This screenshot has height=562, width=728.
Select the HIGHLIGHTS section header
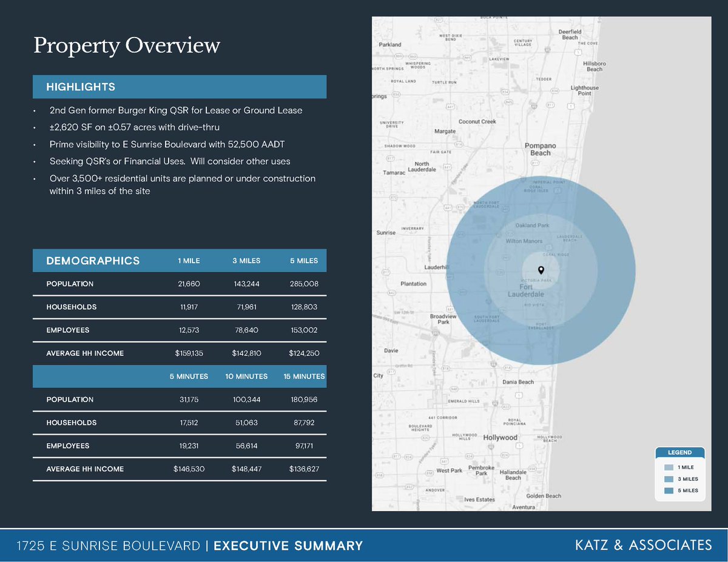pos(180,87)
